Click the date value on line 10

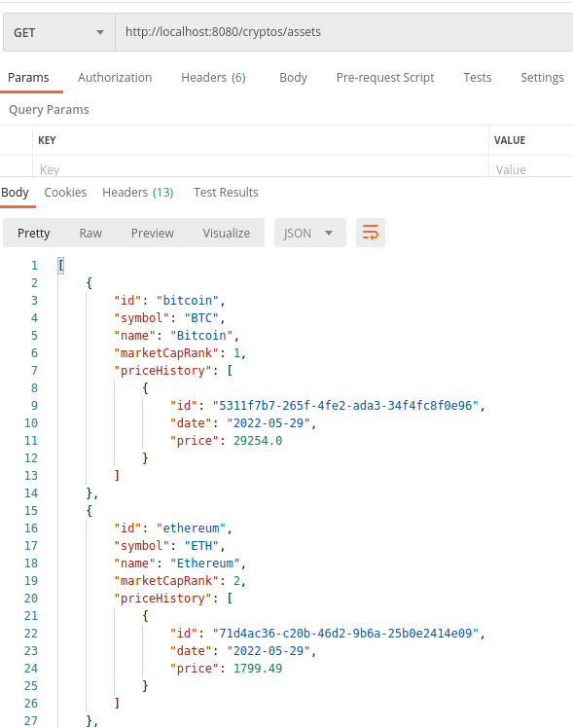pos(269,423)
